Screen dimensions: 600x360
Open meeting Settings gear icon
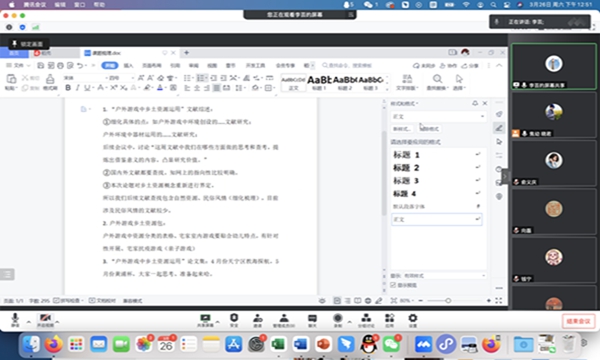click(412, 320)
